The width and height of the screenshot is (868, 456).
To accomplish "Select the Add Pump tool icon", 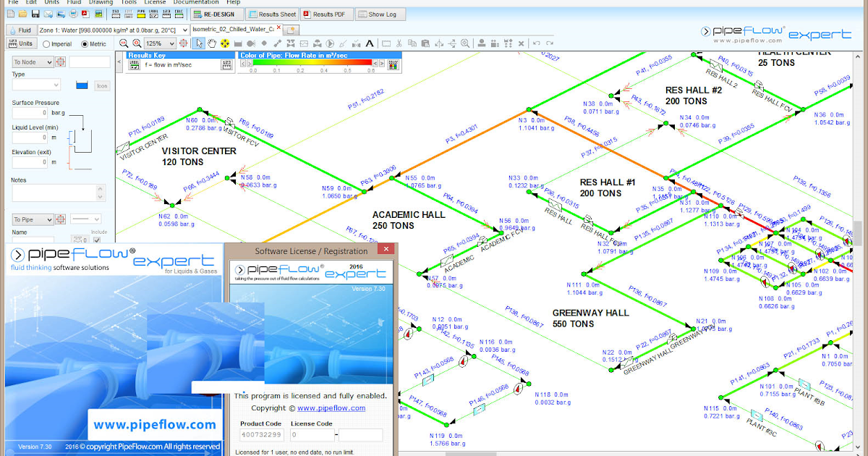I will pyautogui.click(x=331, y=43).
